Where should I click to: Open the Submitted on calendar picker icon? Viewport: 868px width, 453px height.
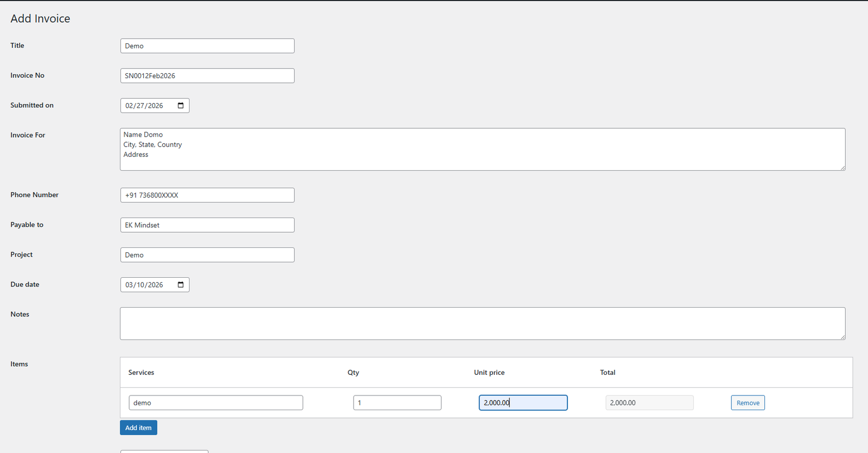pyautogui.click(x=181, y=105)
